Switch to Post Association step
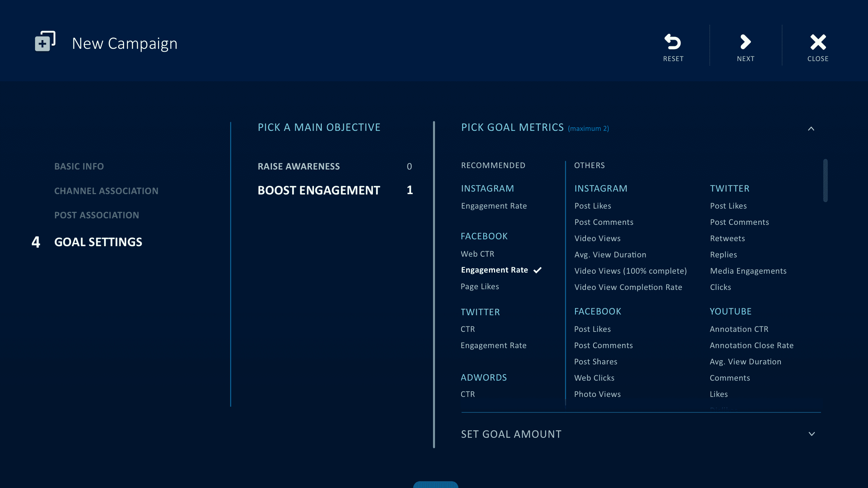 tap(97, 215)
